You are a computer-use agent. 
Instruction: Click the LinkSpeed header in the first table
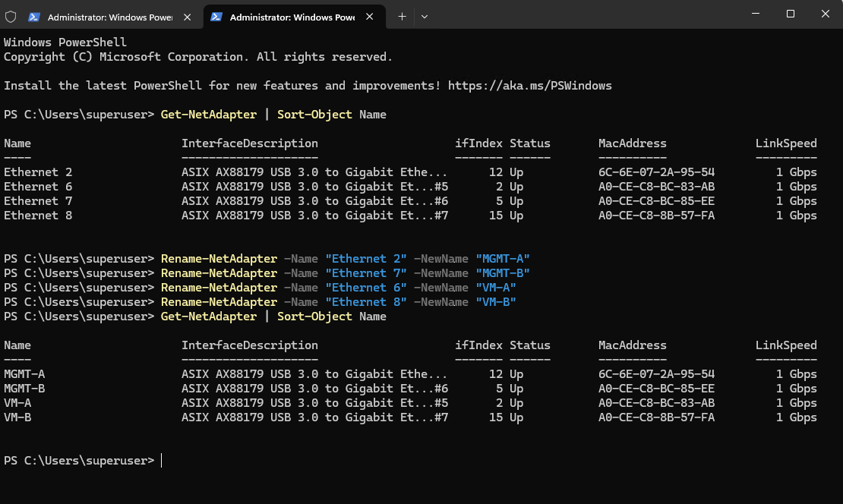pos(786,143)
